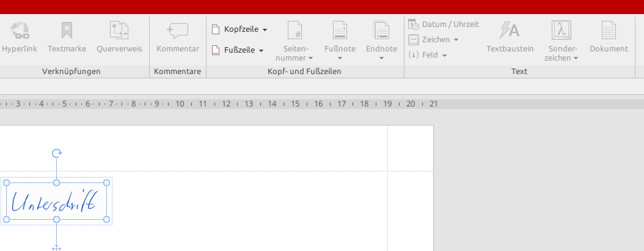Click the Sonderzeichen lambda icon
The width and height of the screenshot is (644, 251).
coord(561,30)
